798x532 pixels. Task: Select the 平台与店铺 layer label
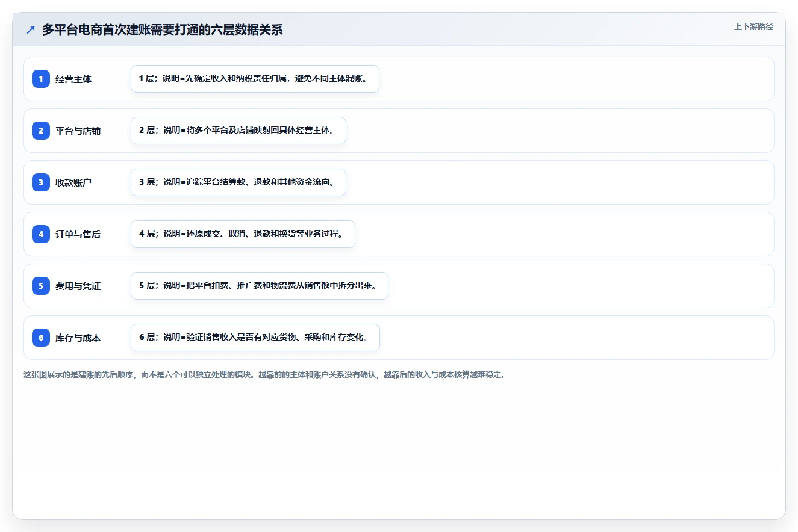pyautogui.click(x=78, y=131)
